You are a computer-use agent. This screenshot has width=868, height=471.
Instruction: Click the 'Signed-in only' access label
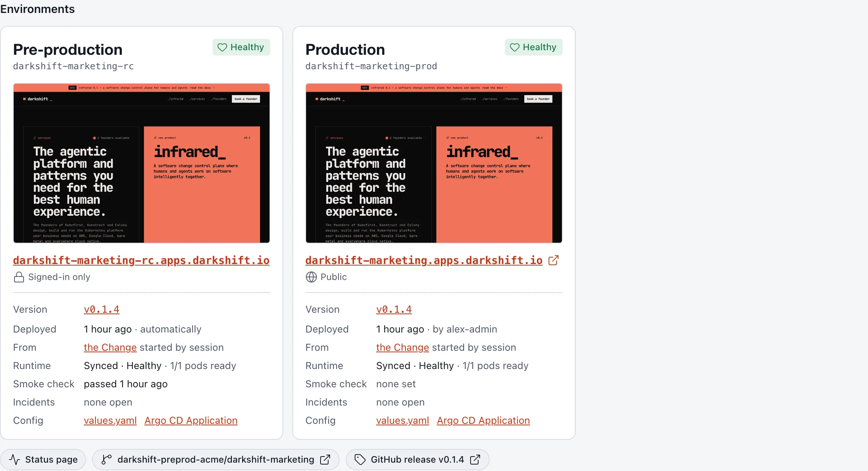tap(59, 277)
